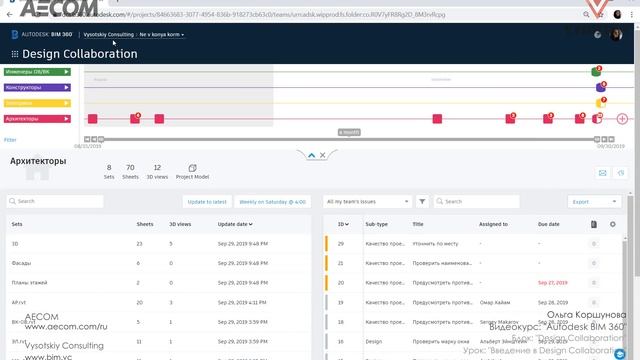Click the Vysotskiy Consulting account link
Image resolution: width=640 pixels, height=360 pixels.
[x=109, y=35]
